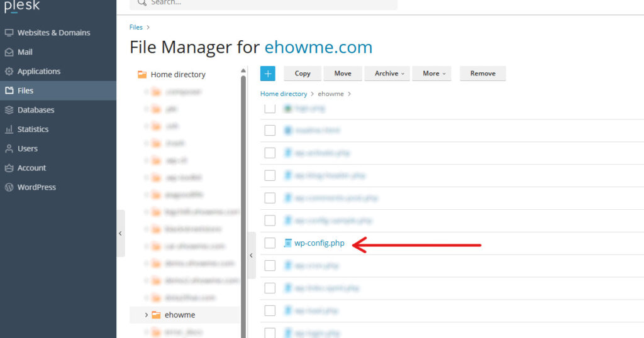Tick checkbox in row directly above wp-config.php
The width and height of the screenshot is (644, 338).
(270, 221)
